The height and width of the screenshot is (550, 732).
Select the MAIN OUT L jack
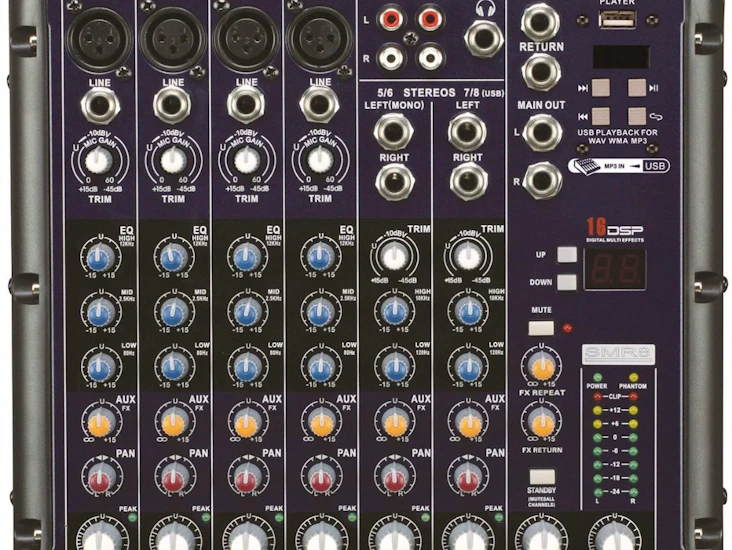click(x=542, y=133)
